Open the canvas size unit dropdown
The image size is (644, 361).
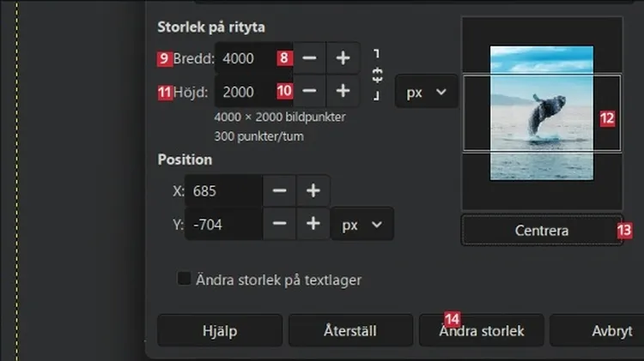coord(426,92)
